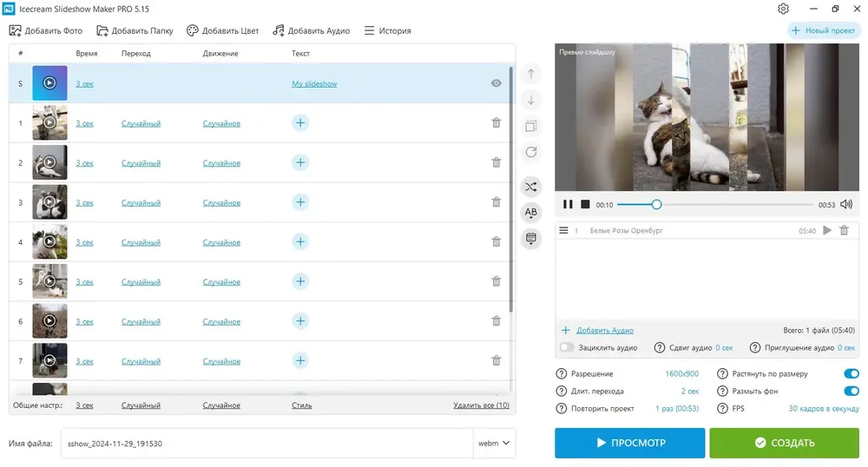Move selected slide up with arrow icon
This screenshot has width=868, height=467.
pos(531,74)
